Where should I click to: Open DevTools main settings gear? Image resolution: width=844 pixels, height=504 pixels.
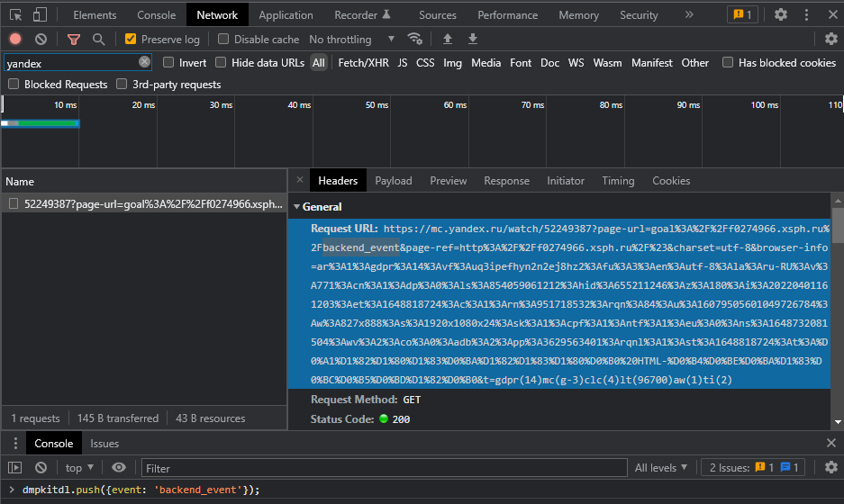pyautogui.click(x=780, y=14)
